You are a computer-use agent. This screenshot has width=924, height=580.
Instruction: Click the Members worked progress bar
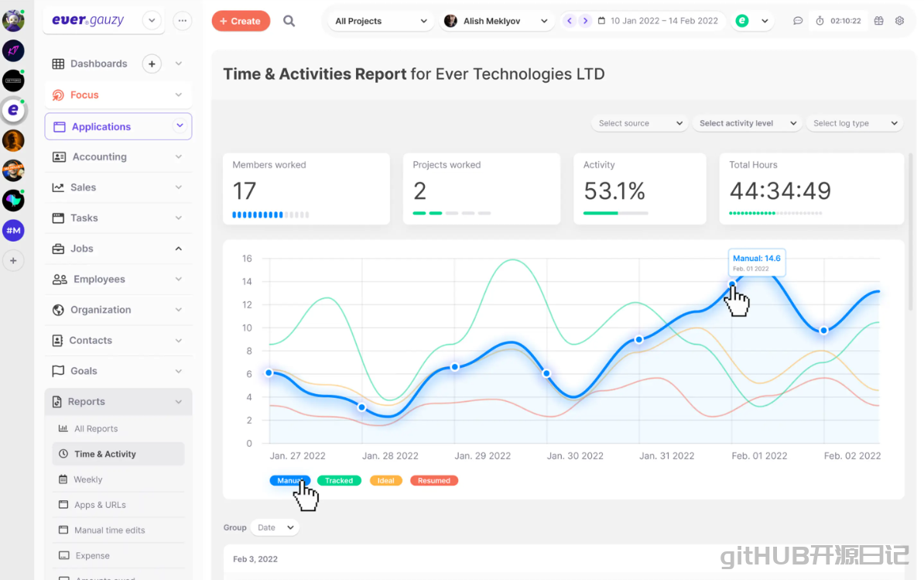click(271, 214)
